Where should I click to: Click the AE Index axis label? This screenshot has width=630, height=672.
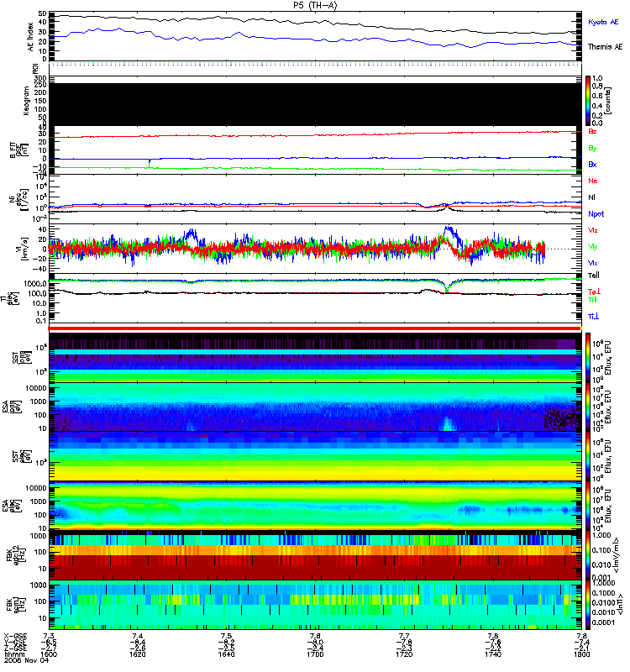pos(30,37)
